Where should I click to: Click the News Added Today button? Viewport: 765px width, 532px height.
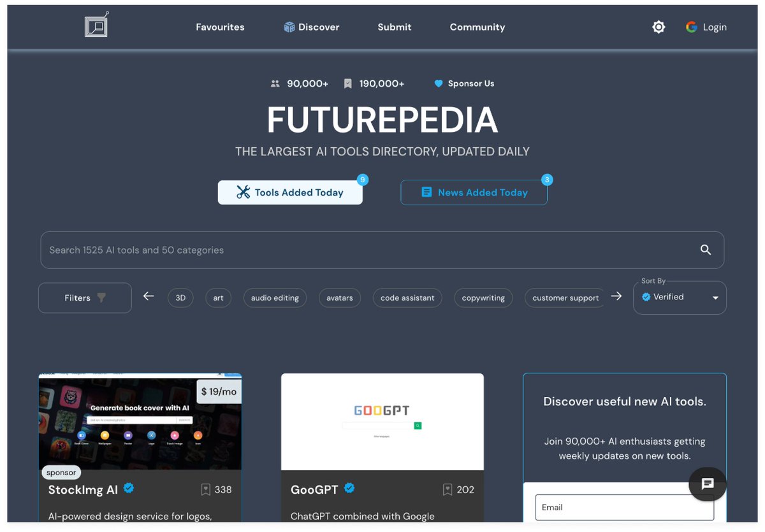(474, 192)
